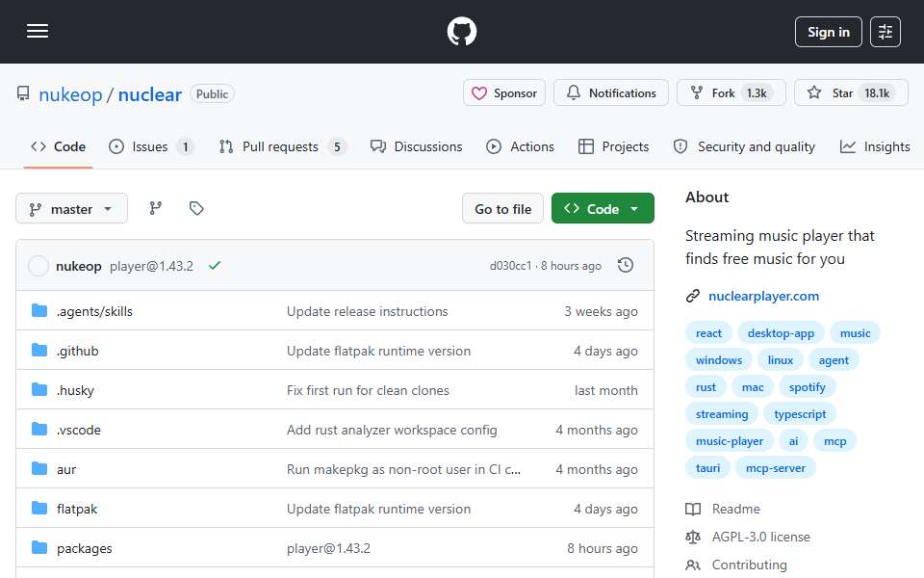The height and width of the screenshot is (578, 924).
Task: Open Security and quality tab
Action: tap(744, 146)
